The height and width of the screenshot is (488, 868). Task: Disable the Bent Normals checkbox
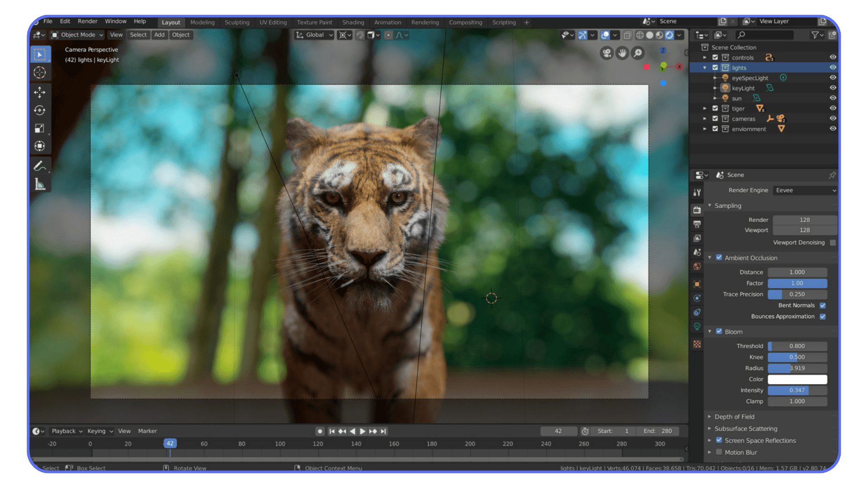822,305
